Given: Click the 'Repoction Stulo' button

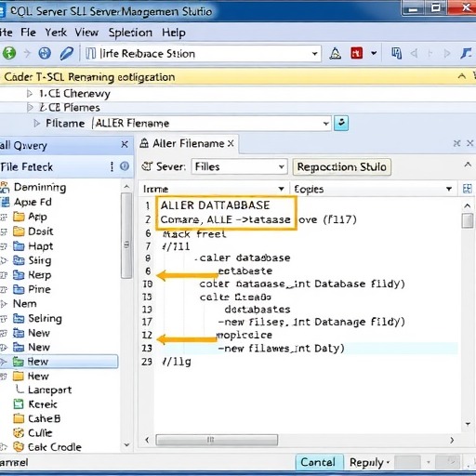Looking at the screenshot, I should pos(342,166).
